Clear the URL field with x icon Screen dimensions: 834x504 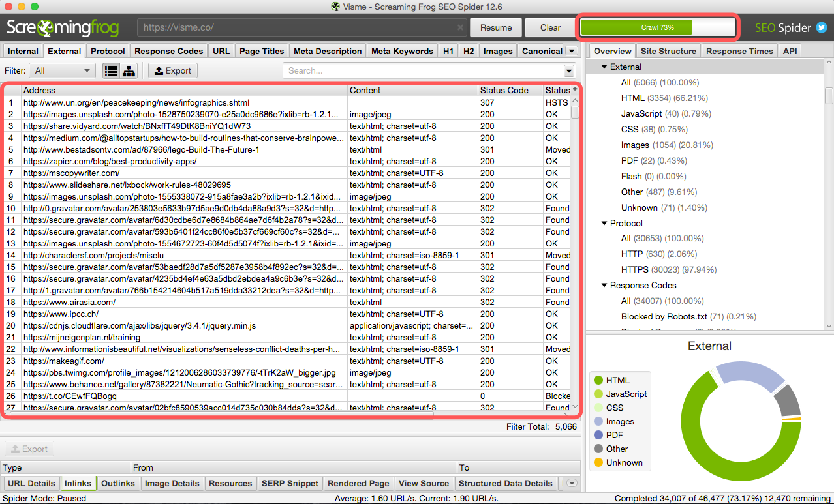(460, 28)
